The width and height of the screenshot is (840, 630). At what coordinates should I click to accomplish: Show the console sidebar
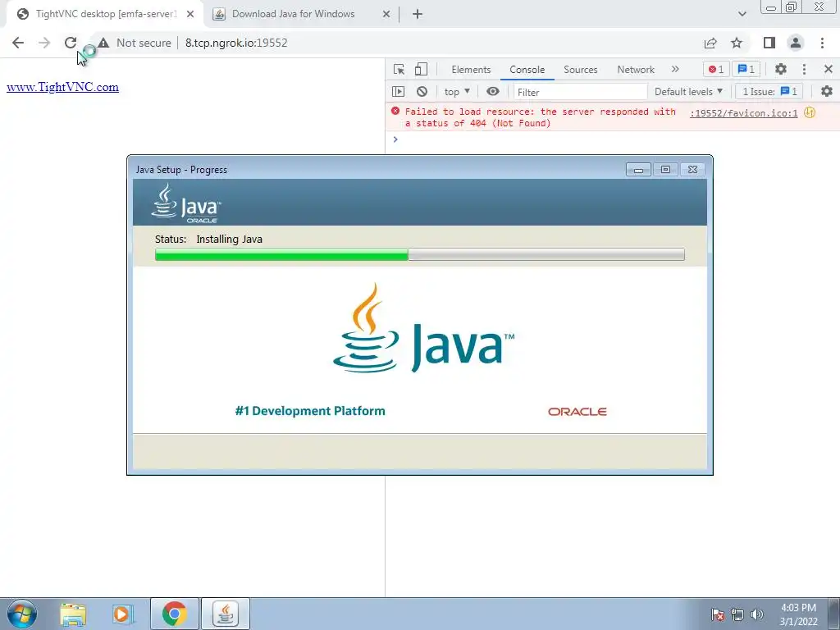coord(399,92)
